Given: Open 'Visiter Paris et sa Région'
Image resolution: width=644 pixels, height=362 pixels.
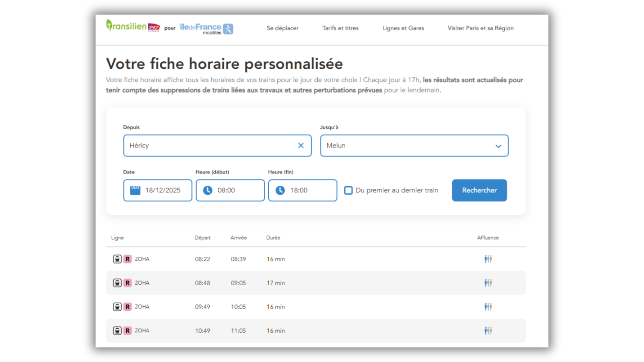Looking at the screenshot, I should pyautogui.click(x=480, y=28).
